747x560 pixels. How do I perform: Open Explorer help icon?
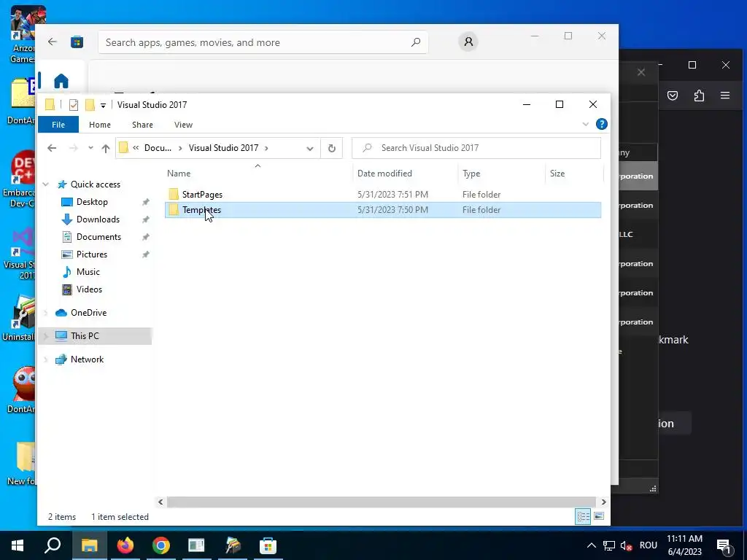(602, 124)
